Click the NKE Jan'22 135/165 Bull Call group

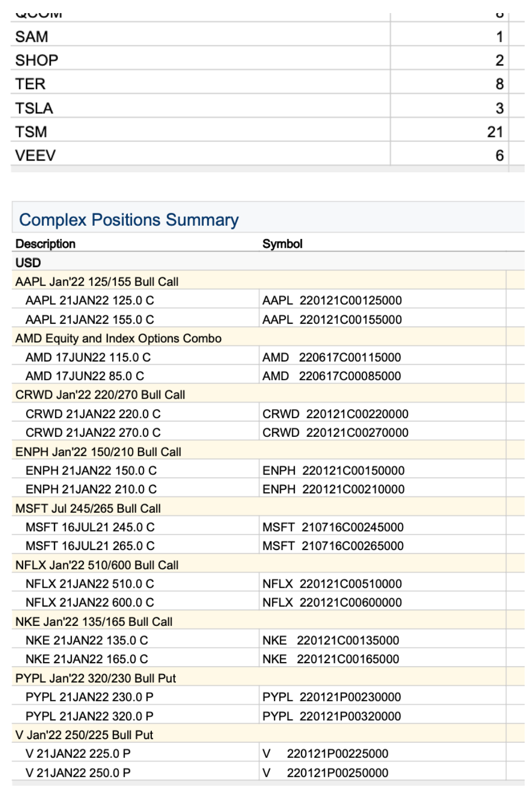coord(94,622)
